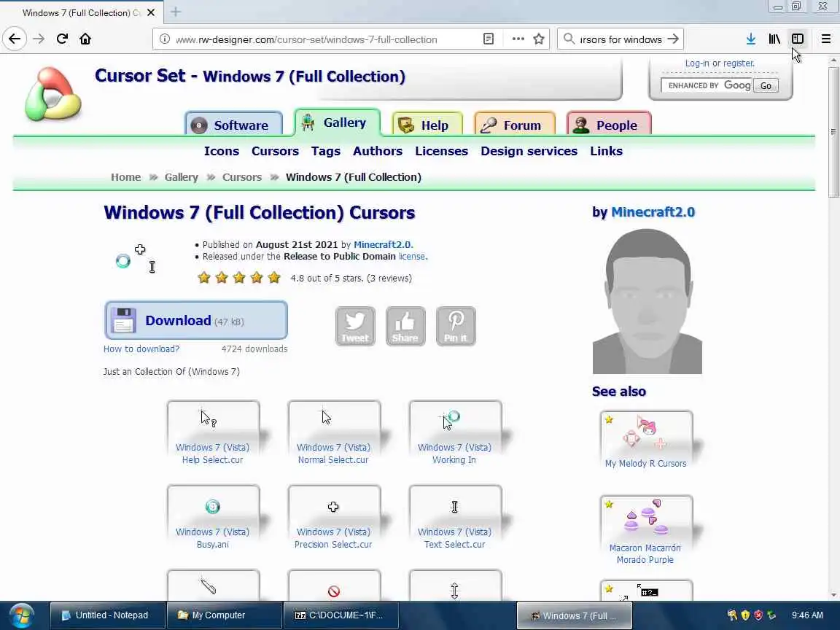Click the Cursors breadcrumb link

(x=242, y=177)
